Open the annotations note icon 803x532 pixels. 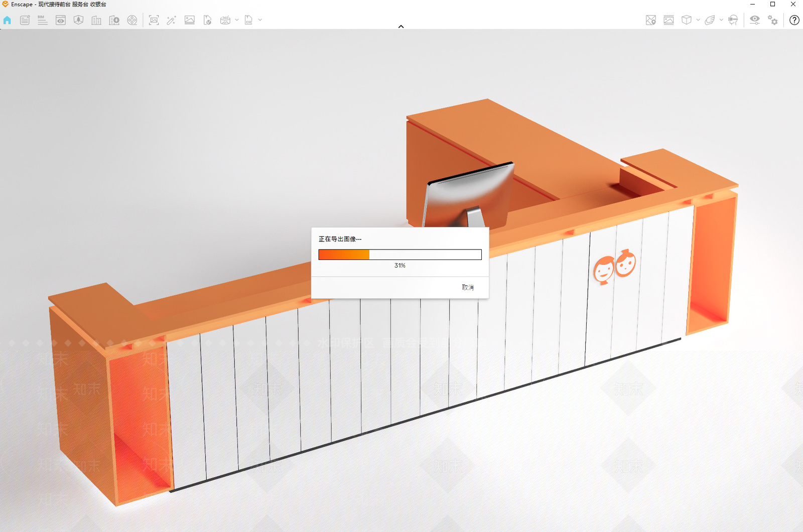pos(25,20)
